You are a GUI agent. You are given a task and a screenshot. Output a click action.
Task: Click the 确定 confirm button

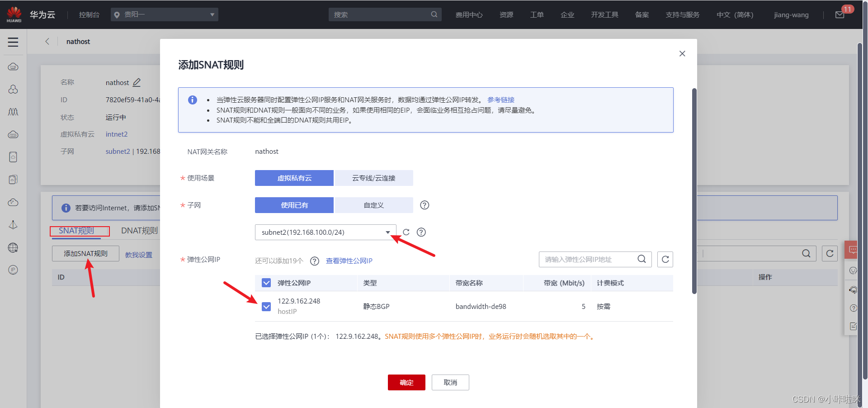pyautogui.click(x=406, y=382)
